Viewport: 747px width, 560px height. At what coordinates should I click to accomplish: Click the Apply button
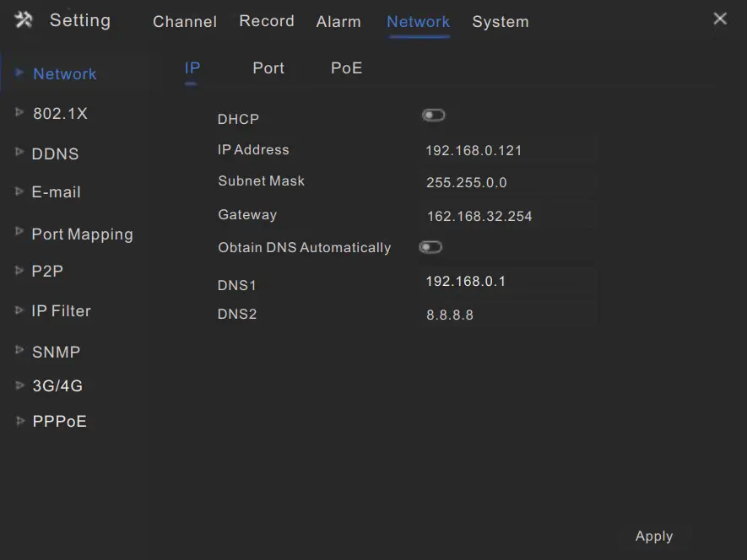[654, 536]
